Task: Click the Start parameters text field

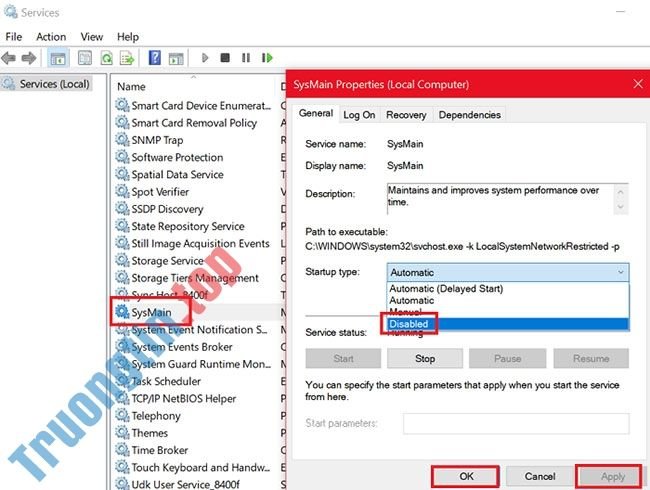Action: coord(515,424)
